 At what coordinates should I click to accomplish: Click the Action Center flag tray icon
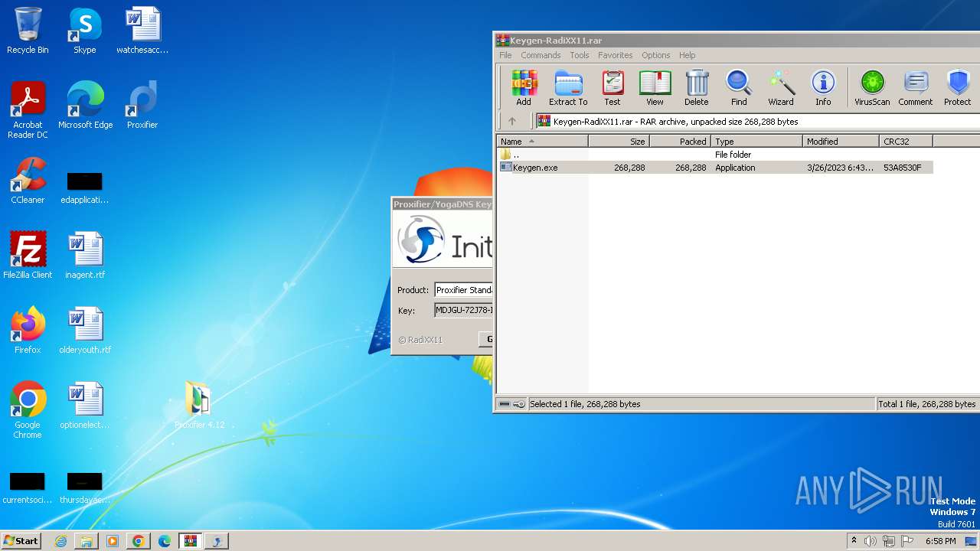[x=907, y=541]
